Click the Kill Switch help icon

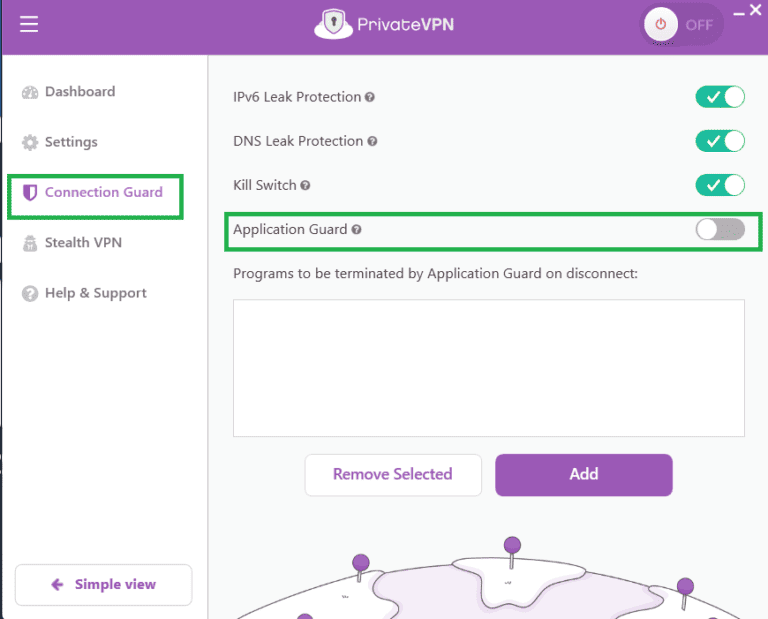[305, 186]
